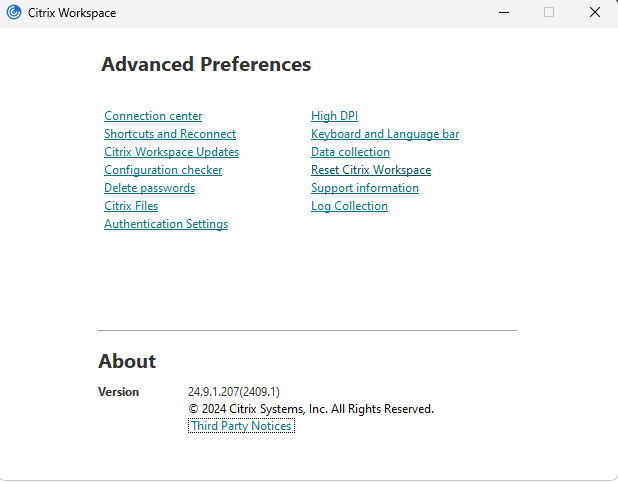
Task: Open Third Party Notices link
Action: click(241, 426)
